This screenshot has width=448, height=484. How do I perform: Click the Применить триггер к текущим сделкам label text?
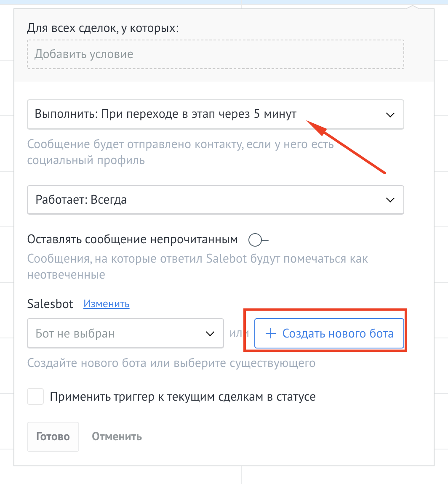183,396
